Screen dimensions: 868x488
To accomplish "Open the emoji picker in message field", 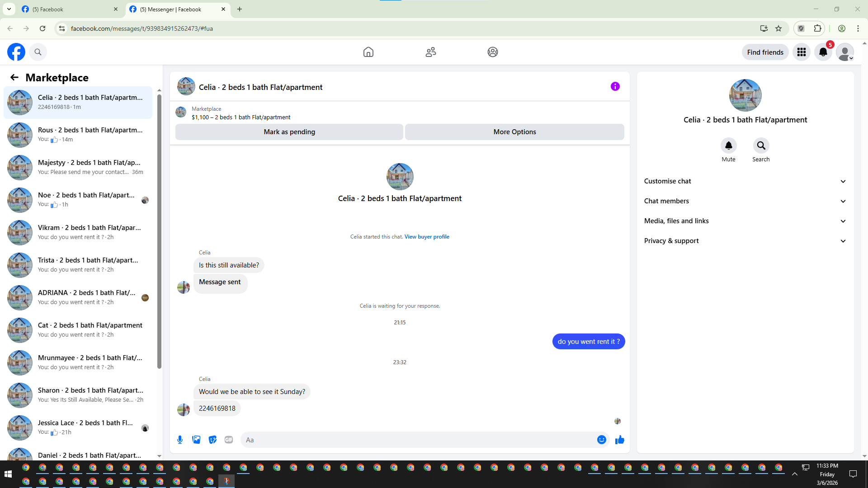I will click(x=601, y=440).
